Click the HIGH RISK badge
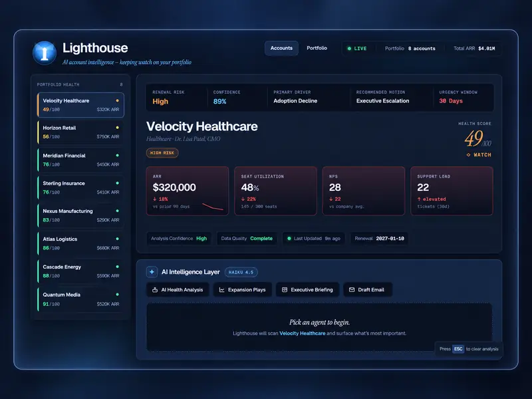Viewport: 532px width, 399px height. (162, 153)
